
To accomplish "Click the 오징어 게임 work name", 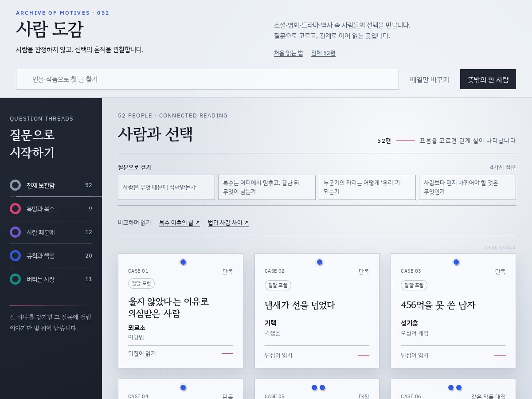I will coord(415,333).
